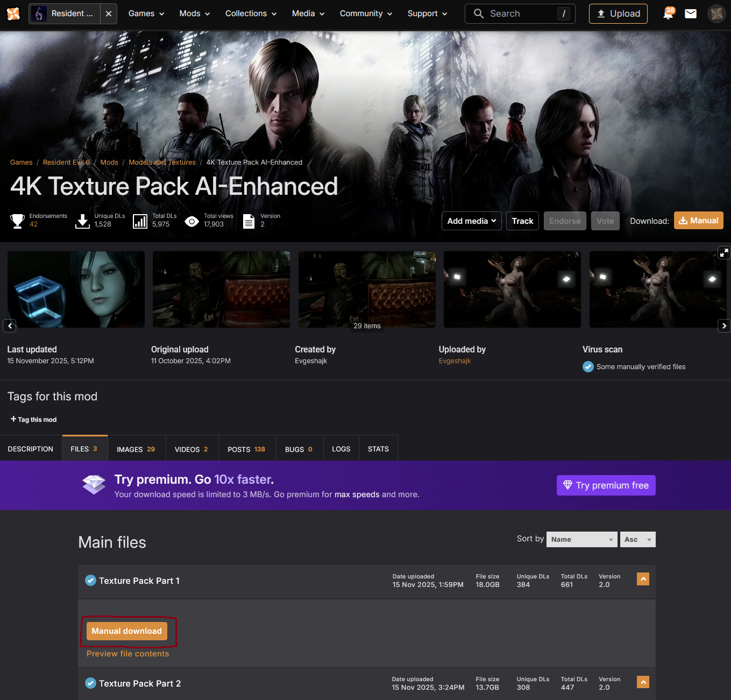Open the Add media dropdown

click(x=472, y=221)
